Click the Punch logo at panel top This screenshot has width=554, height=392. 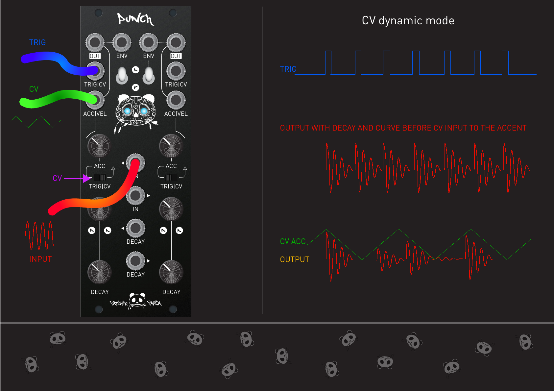[x=135, y=19]
